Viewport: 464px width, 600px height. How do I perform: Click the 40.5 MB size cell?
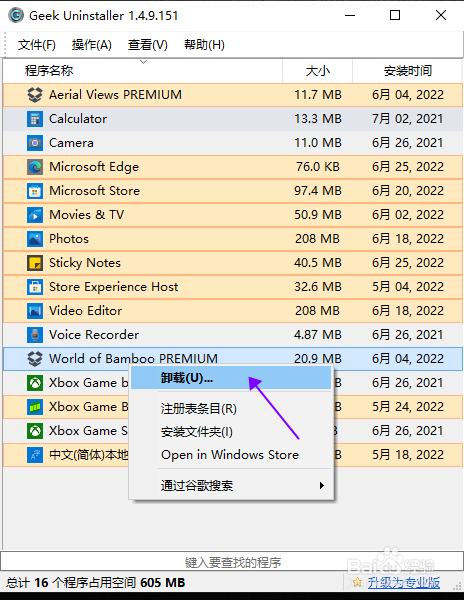(x=317, y=263)
